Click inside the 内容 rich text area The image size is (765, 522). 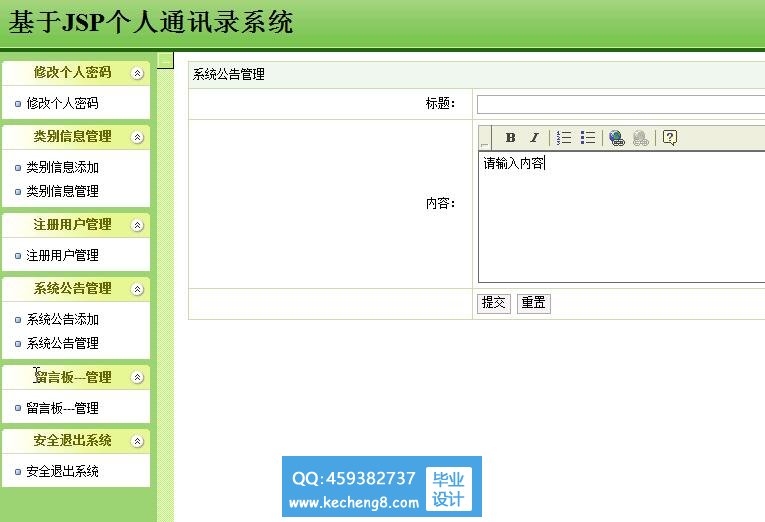pyautogui.click(x=622, y=217)
